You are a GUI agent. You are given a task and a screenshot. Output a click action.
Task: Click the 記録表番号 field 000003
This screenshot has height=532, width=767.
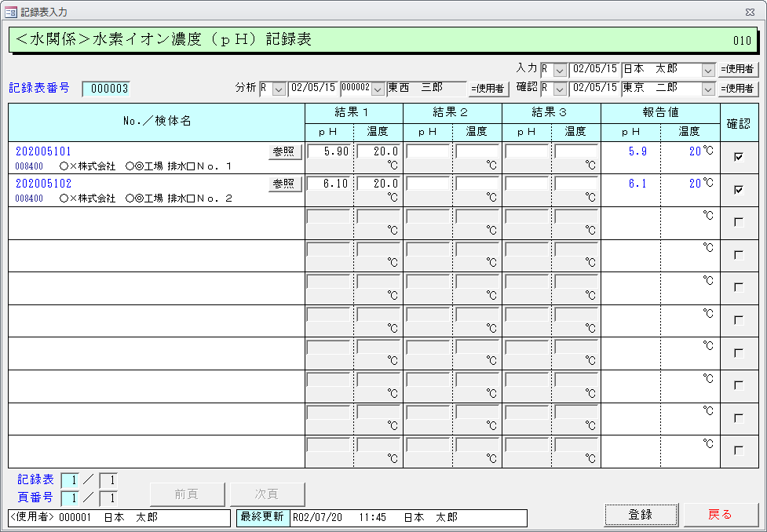click(105, 89)
